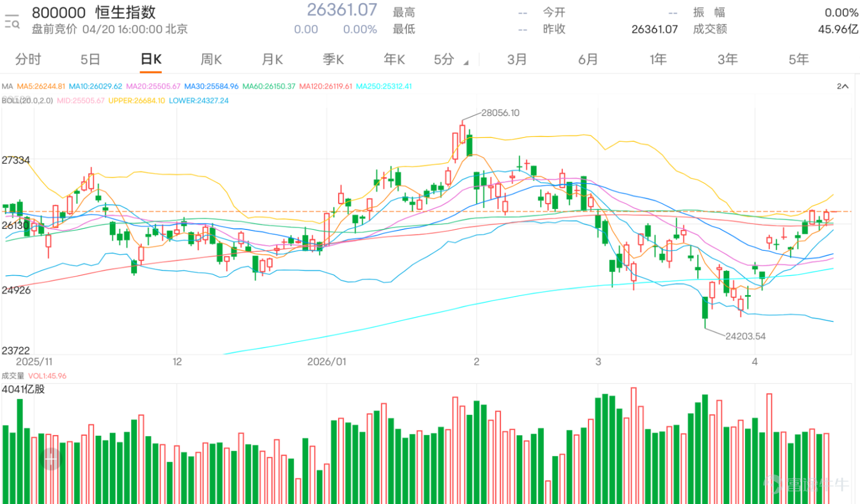Click the 28056.10 high price marker
Image resolution: width=860 pixels, height=504 pixels.
pyautogui.click(x=500, y=113)
